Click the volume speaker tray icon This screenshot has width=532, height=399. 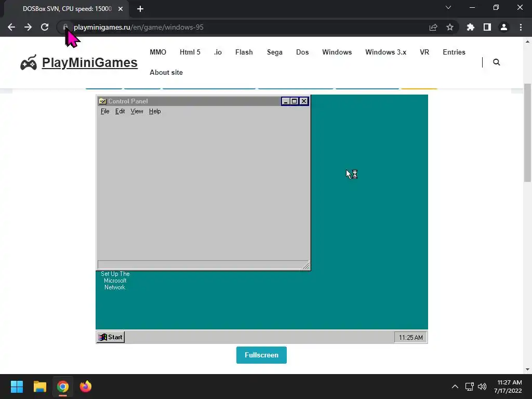(482, 387)
